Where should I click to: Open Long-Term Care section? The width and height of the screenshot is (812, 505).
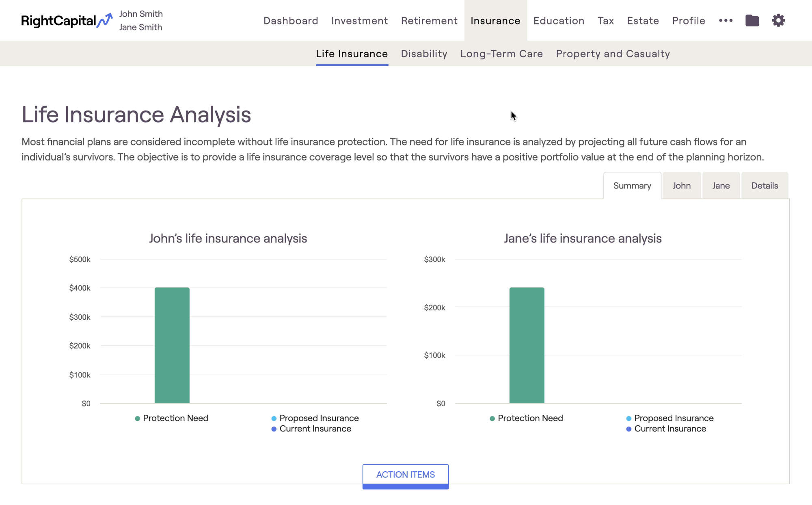point(501,54)
